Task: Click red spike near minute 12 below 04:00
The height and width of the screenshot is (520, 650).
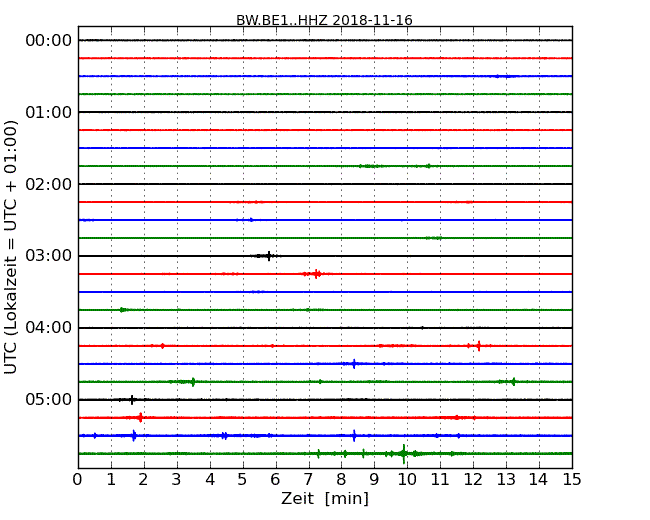Action: pos(479,346)
